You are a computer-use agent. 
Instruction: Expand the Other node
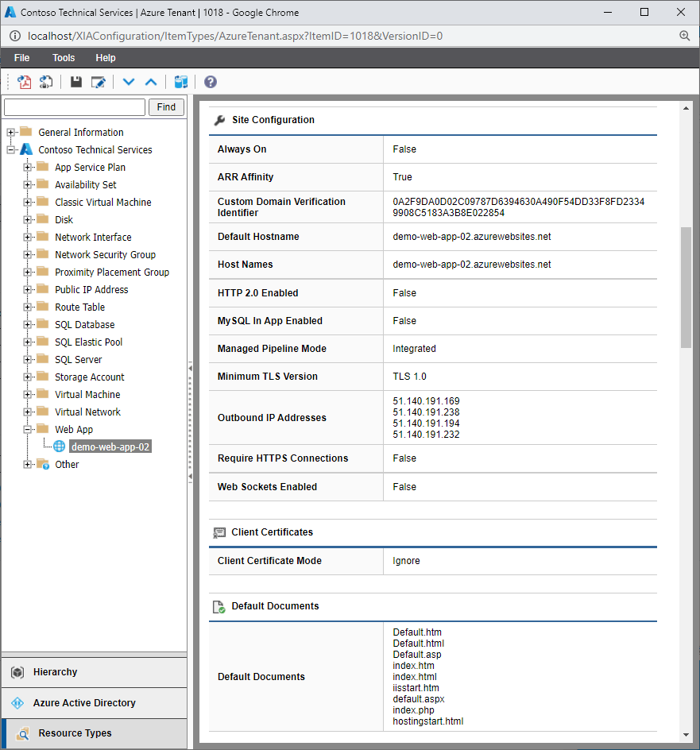(27, 465)
